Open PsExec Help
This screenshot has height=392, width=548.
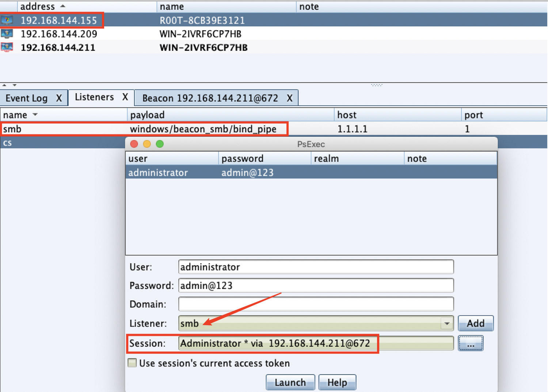tap(337, 383)
